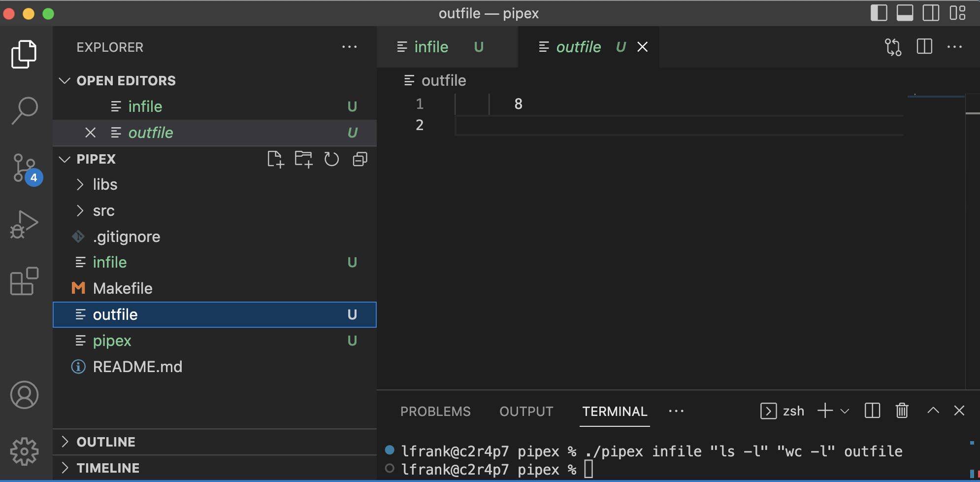Image resolution: width=980 pixels, height=482 pixels.
Task: Select the TERMINAL panel tab
Action: 615,411
